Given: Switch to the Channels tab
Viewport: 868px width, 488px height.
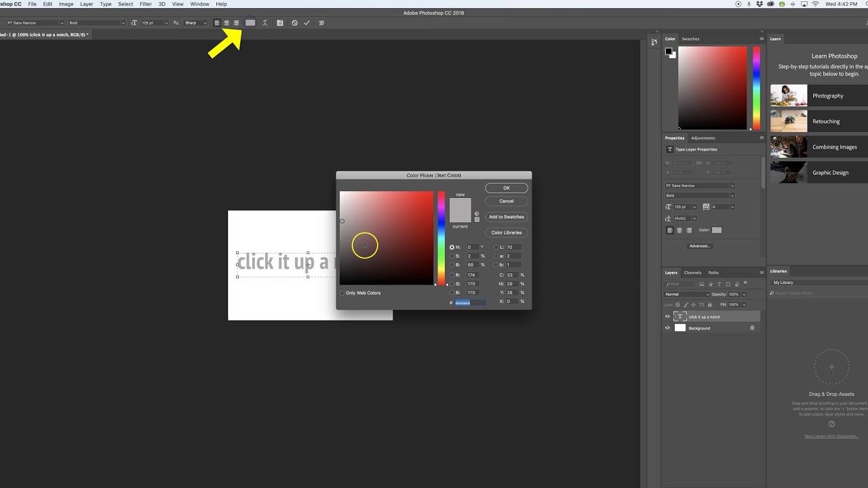Looking at the screenshot, I should pos(692,272).
